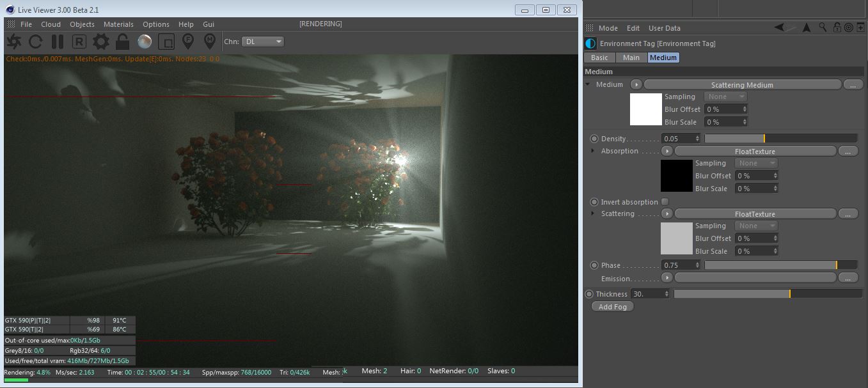Click the clay mode sphere icon
This screenshot has width=868, height=388.
point(145,42)
